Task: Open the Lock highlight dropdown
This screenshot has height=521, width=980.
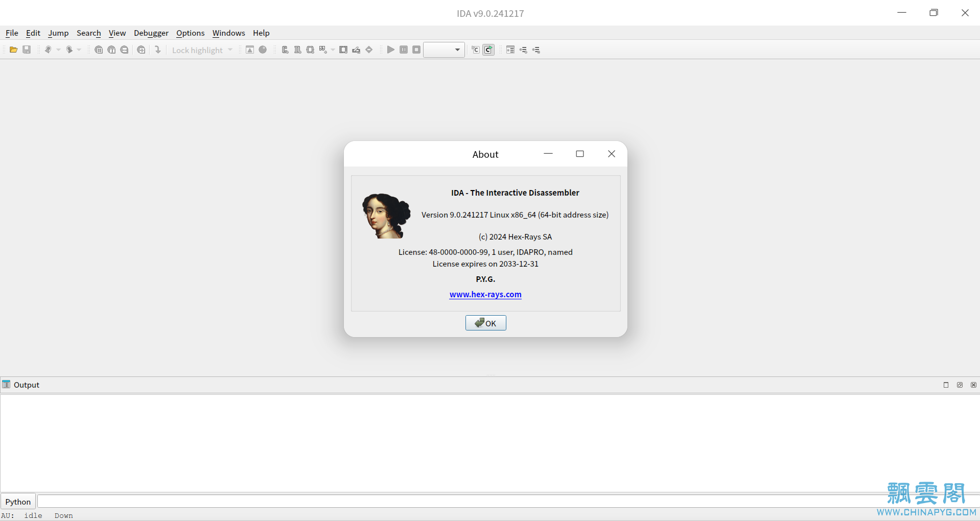Action: point(202,50)
